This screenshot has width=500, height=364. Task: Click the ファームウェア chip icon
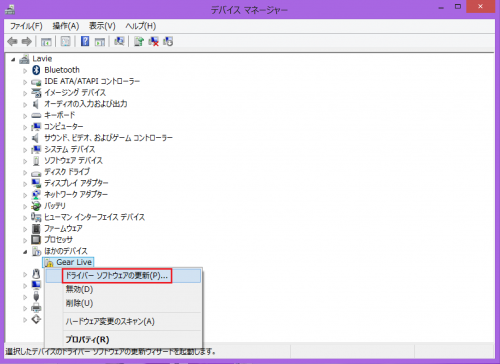click(x=36, y=229)
